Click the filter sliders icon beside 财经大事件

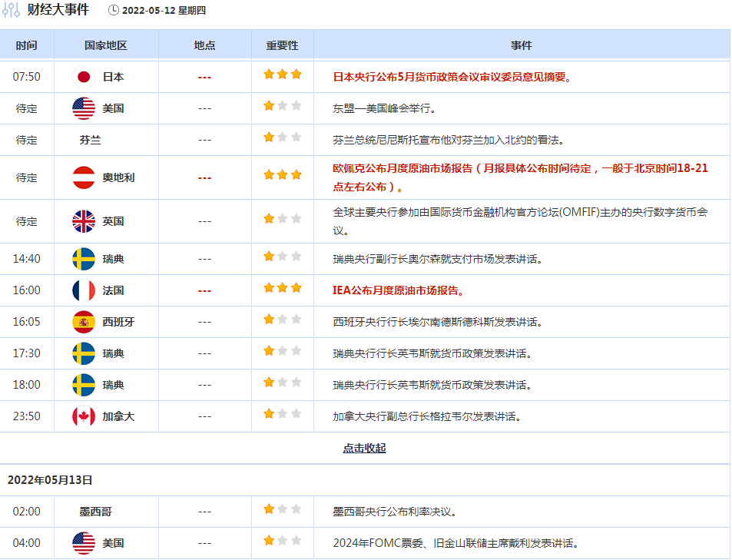pyautogui.click(x=12, y=10)
